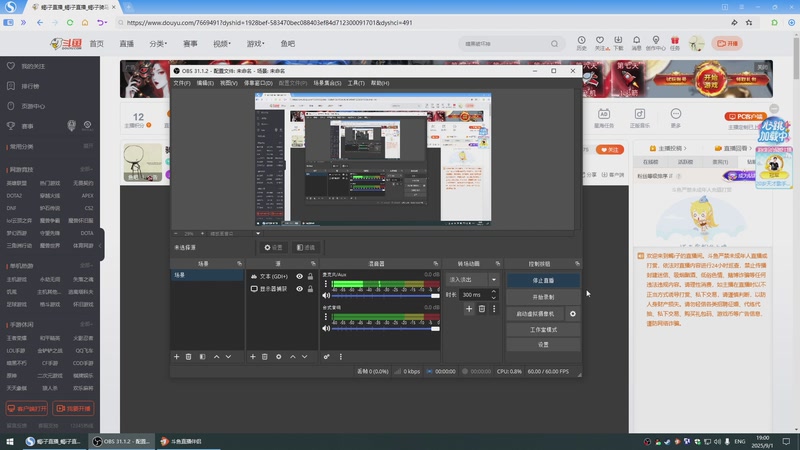800x450 pixels.
Task: Click 滤镜 button in source toolbar
Action: [306, 247]
